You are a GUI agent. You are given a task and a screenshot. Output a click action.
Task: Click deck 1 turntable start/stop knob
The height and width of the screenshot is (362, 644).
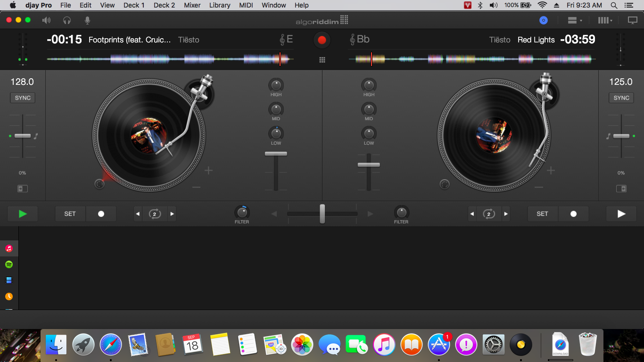(x=99, y=184)
